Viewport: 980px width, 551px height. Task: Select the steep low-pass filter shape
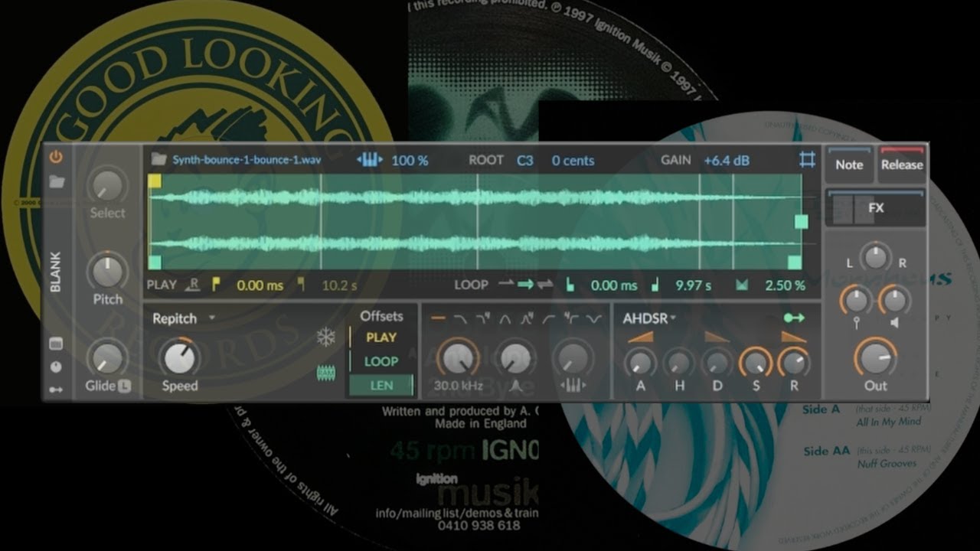[x=483, y=318]
